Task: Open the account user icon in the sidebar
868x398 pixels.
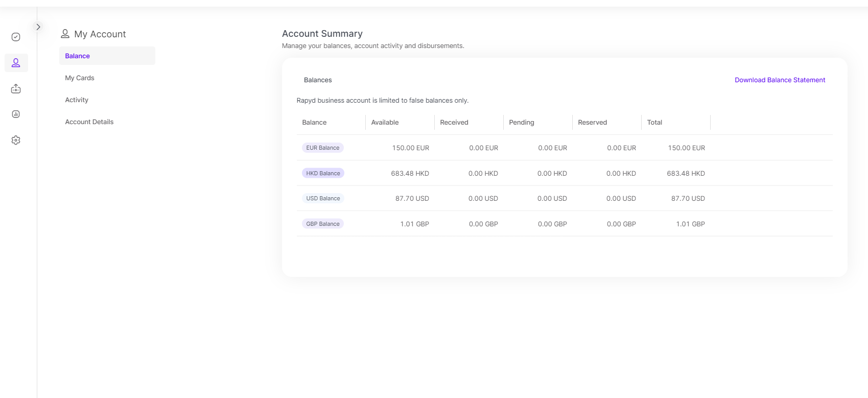Action: click(16, 63)
